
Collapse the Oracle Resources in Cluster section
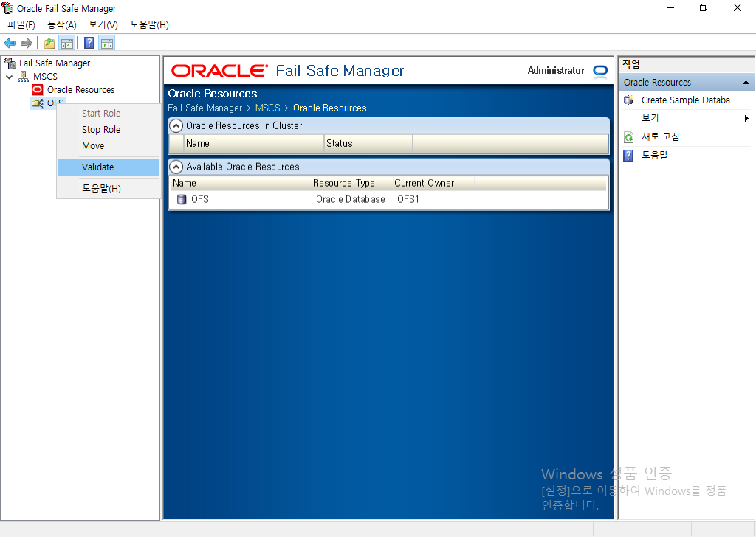pyautogui.click(x=176, y=125)
